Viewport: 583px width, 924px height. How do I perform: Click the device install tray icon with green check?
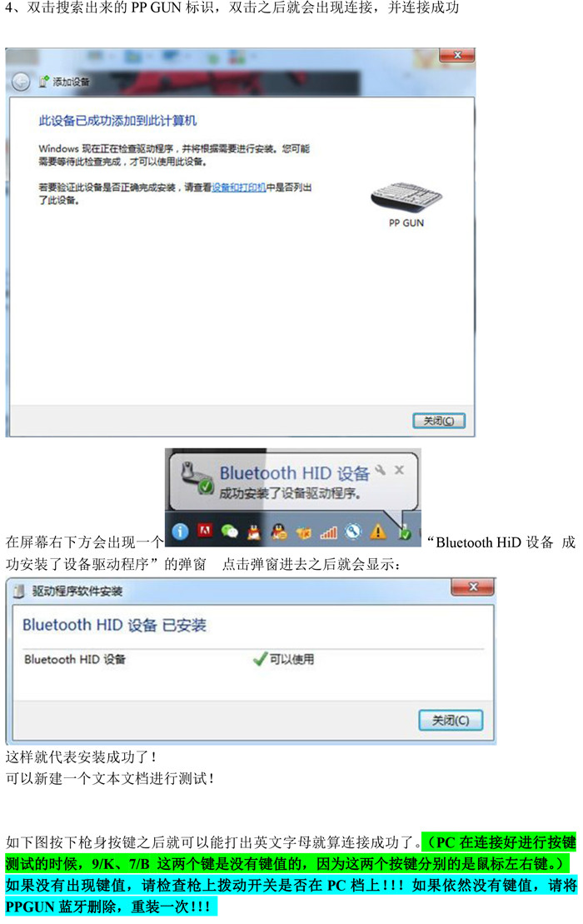(405, 532)
